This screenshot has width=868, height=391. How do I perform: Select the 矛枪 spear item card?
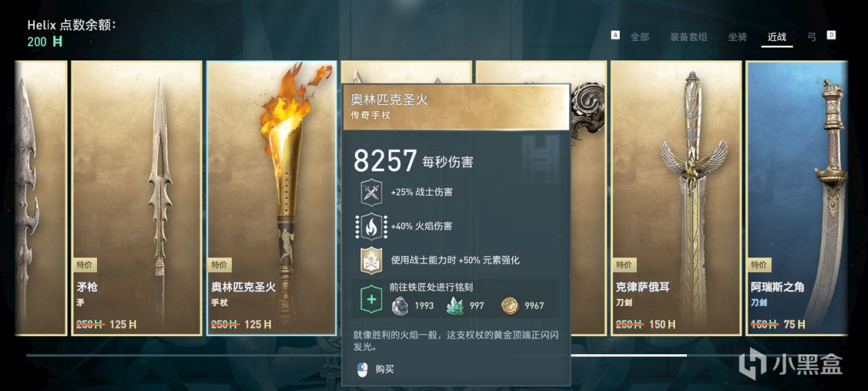click(x=136, y=198)
